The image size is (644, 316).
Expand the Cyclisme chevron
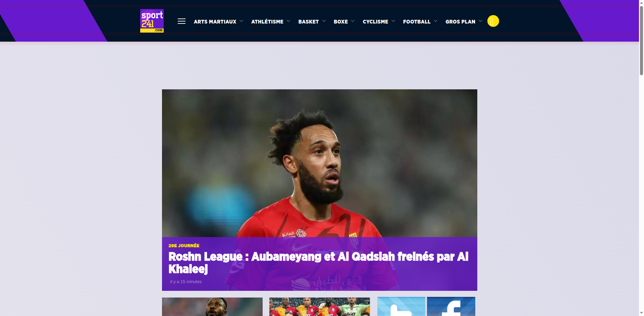coord(393,21)
